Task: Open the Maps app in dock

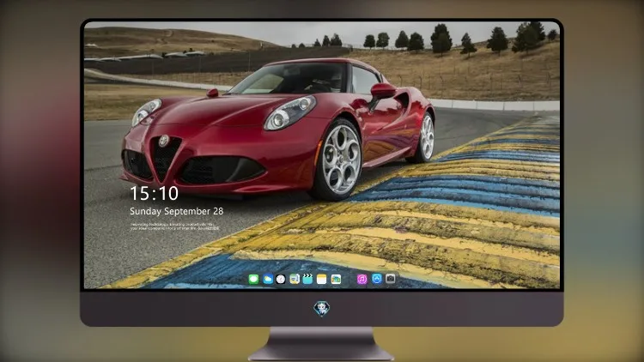Action: (294, 280)
